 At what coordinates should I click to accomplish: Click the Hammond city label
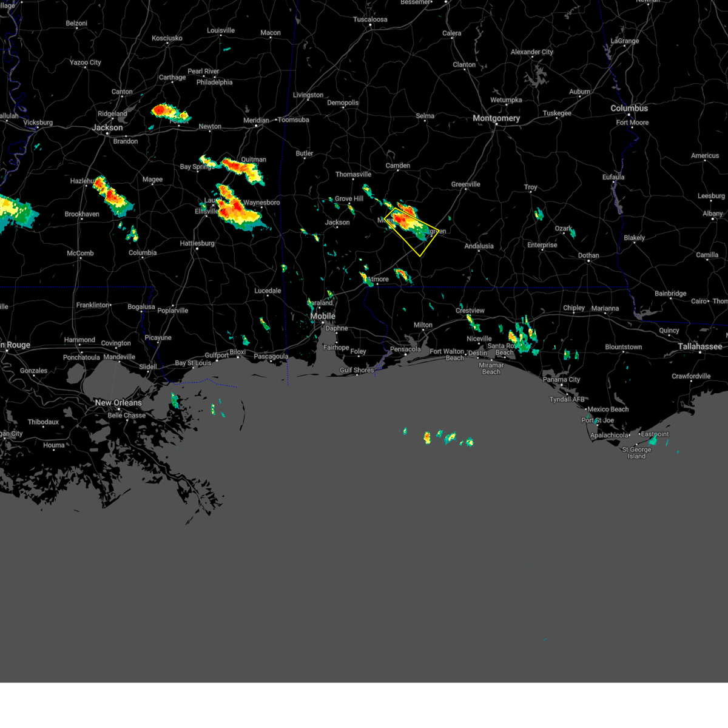pos(79,340)
